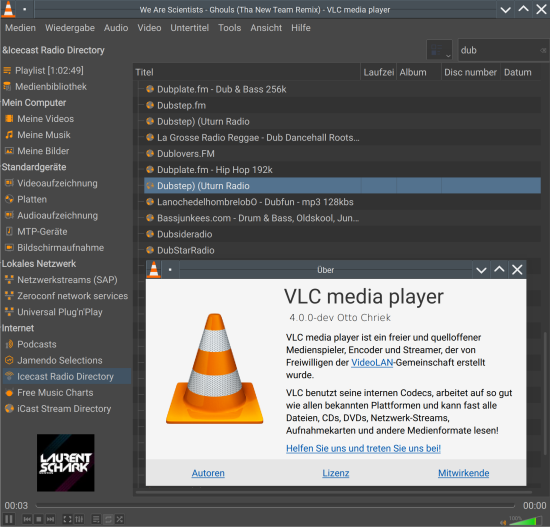Screen dimensions: 550x527
Task: Open the Hilfe menu
Action: (301, 28)
